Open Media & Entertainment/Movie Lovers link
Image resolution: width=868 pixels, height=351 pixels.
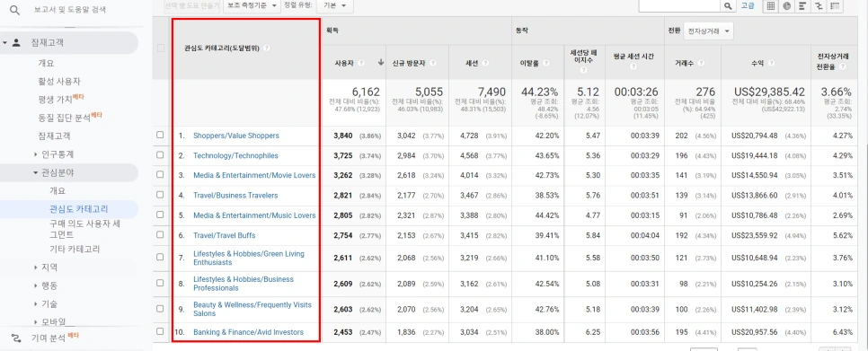point(254,175)
